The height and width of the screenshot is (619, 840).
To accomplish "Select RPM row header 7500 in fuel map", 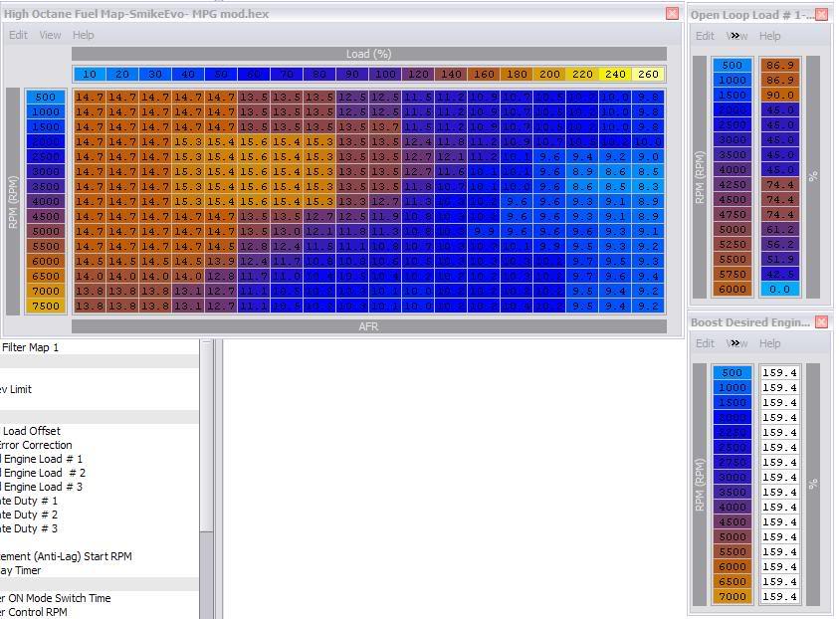I will pyautogui.click(x=46, y=306).
